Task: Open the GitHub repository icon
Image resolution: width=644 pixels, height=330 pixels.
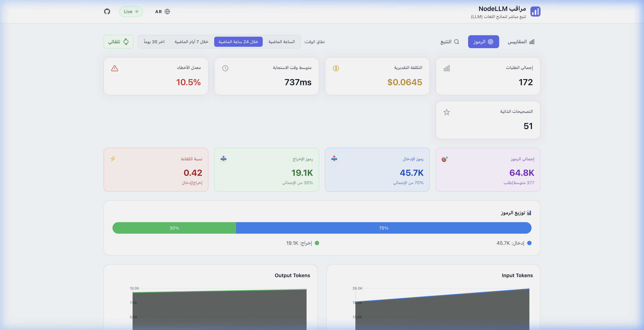Action: pos(107,12)
